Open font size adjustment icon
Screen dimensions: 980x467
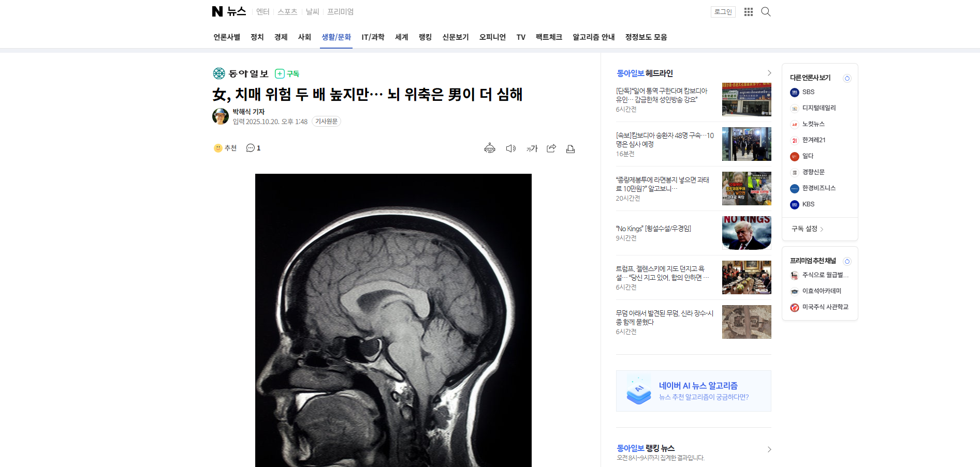[x=532, y=148]
